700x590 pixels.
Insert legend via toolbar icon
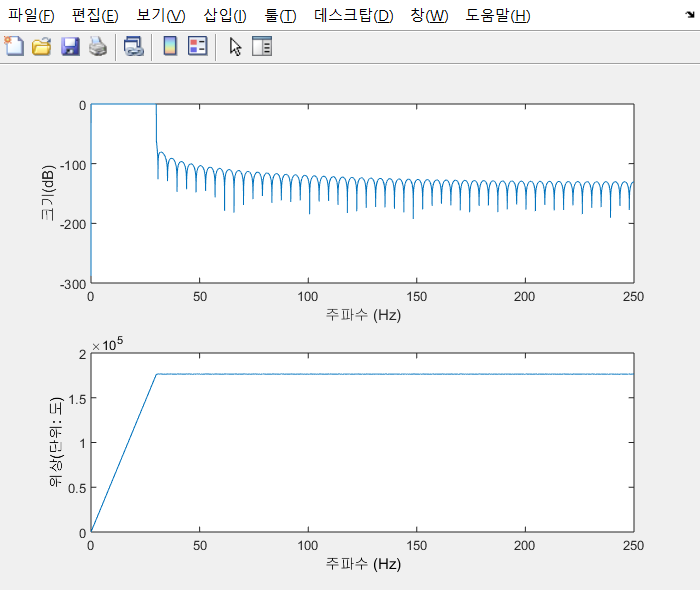[198, 46]
